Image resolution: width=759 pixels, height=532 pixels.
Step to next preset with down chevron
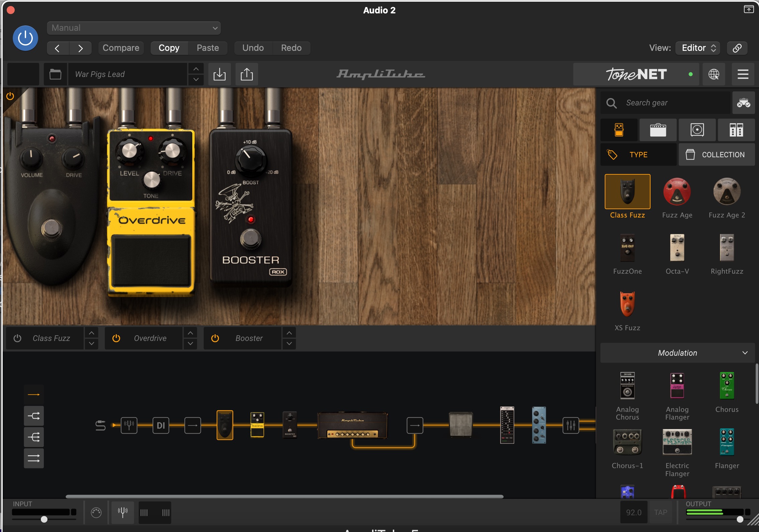pos(196,80)
